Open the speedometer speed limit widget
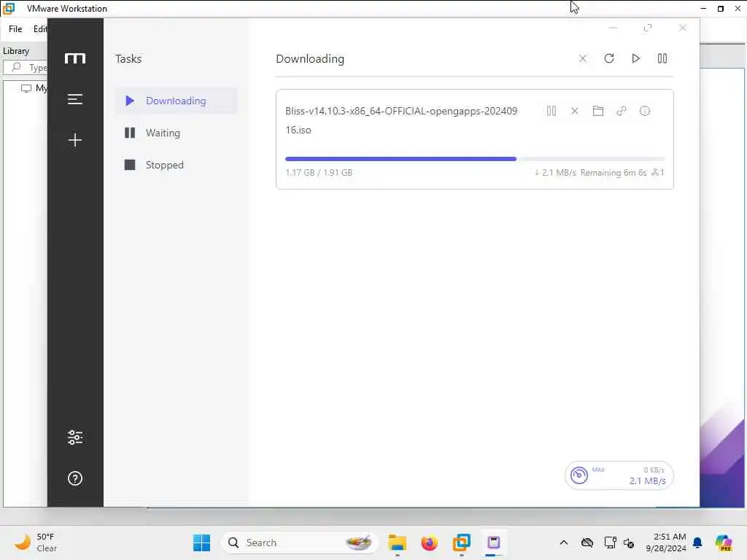 pos(619,475)
